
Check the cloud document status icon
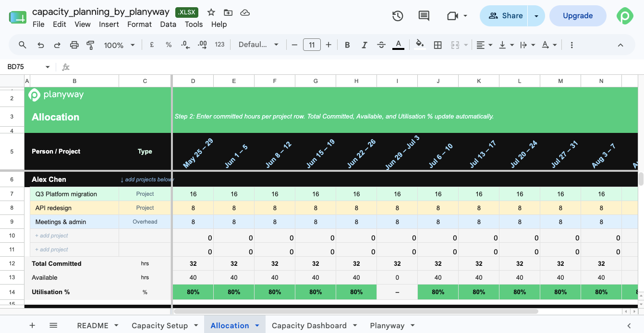tap(245, 12)
